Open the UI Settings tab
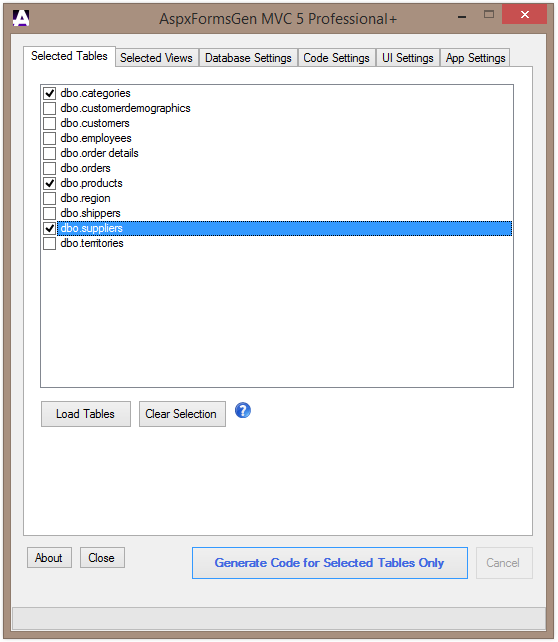The image size is (558, 642). coord(408,58)
